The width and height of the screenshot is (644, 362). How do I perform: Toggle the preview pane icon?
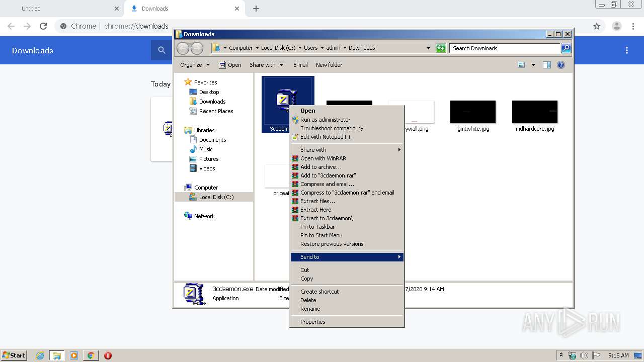tap(547, 65)
